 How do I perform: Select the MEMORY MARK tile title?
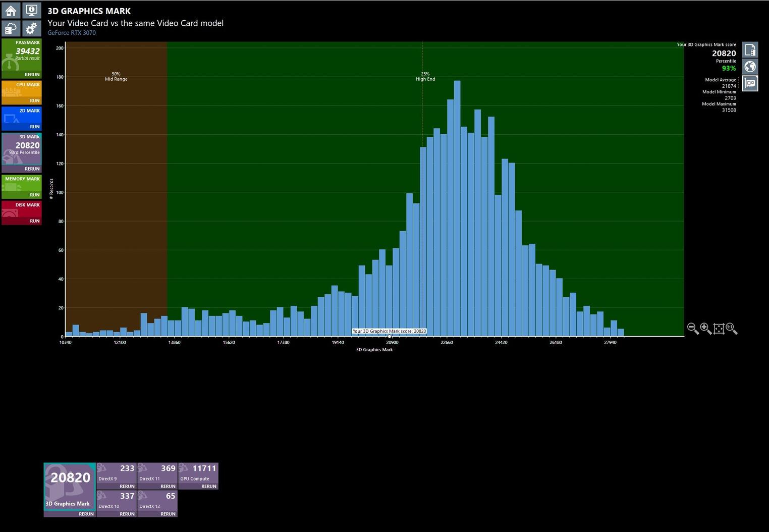[x=22, y=179]
